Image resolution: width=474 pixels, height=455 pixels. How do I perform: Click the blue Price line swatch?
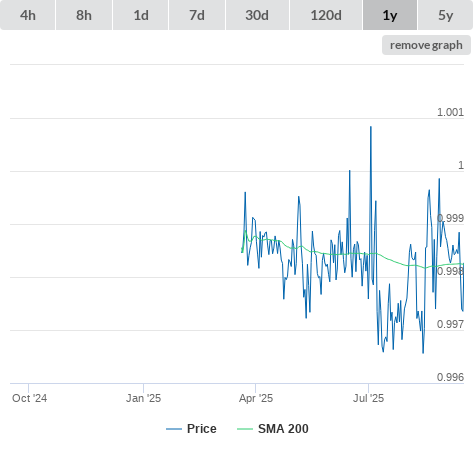point(174,429)
